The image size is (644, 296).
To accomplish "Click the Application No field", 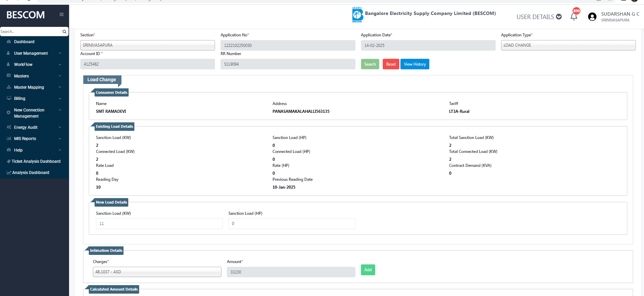I will [288, 45].
